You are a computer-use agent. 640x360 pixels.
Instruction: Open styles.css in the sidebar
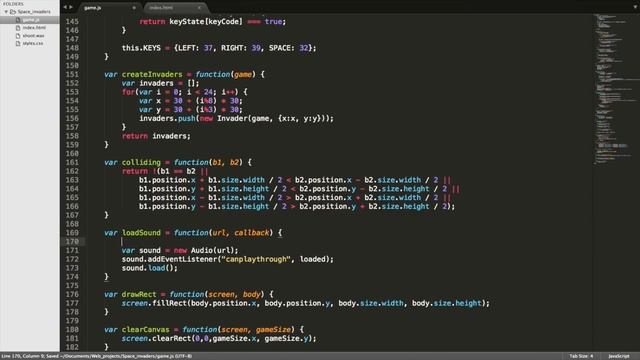pos(33,43)
